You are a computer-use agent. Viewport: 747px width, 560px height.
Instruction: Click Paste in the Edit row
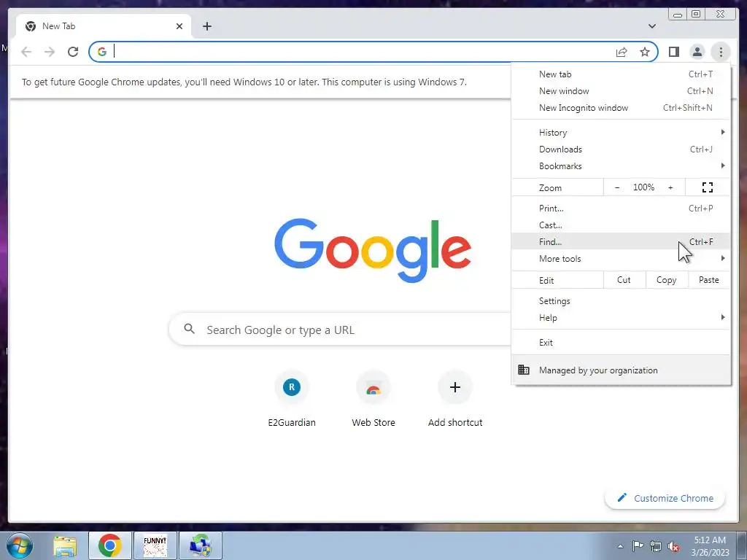709,280
